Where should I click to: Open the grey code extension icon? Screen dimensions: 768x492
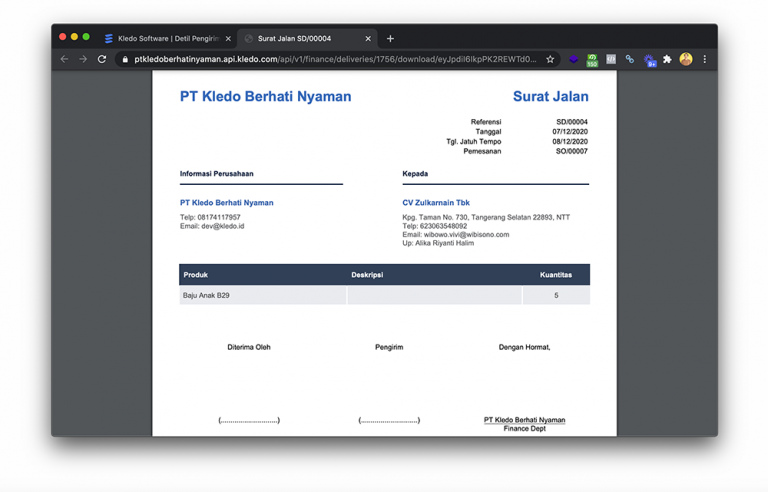[611, 59]
